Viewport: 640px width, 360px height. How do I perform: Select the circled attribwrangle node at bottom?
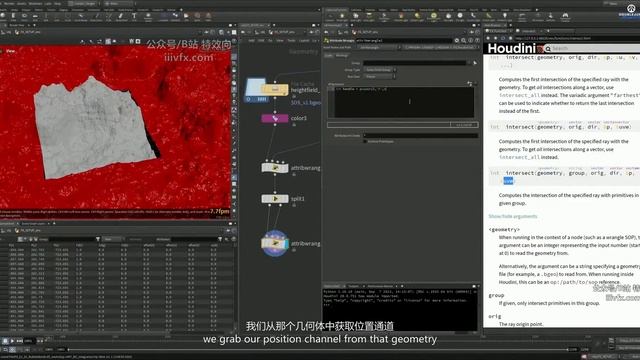point(275,244)
